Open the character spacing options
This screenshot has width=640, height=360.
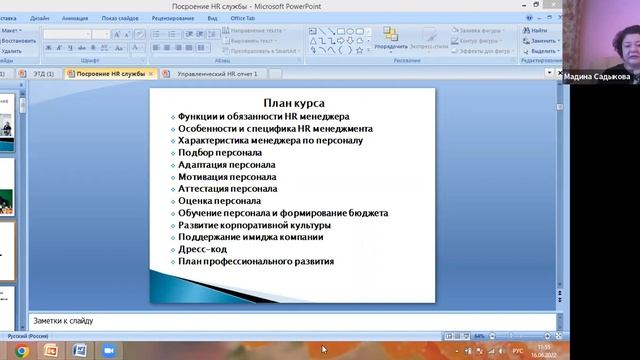[x=105, y=48]
